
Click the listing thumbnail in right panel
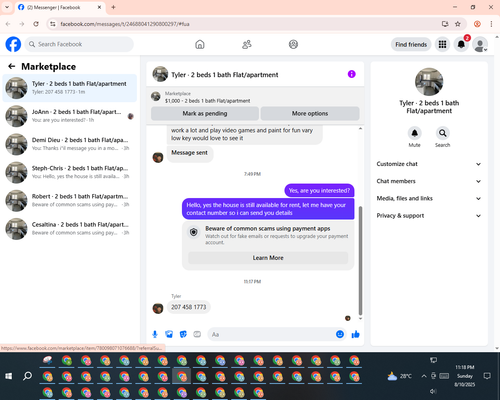click(429, 82)
